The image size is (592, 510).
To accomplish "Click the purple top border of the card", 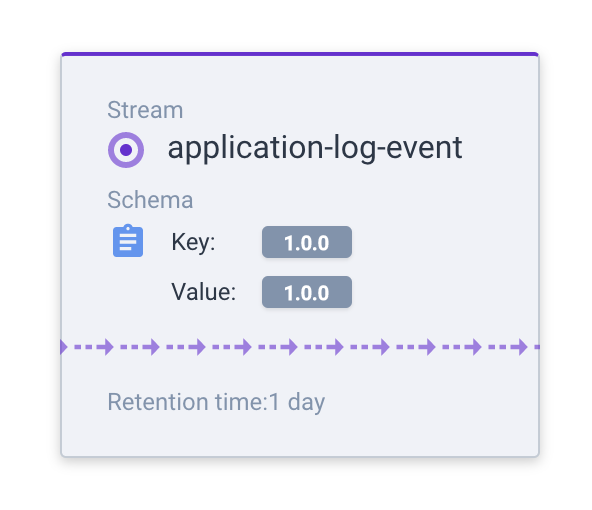I will (300, 54).
